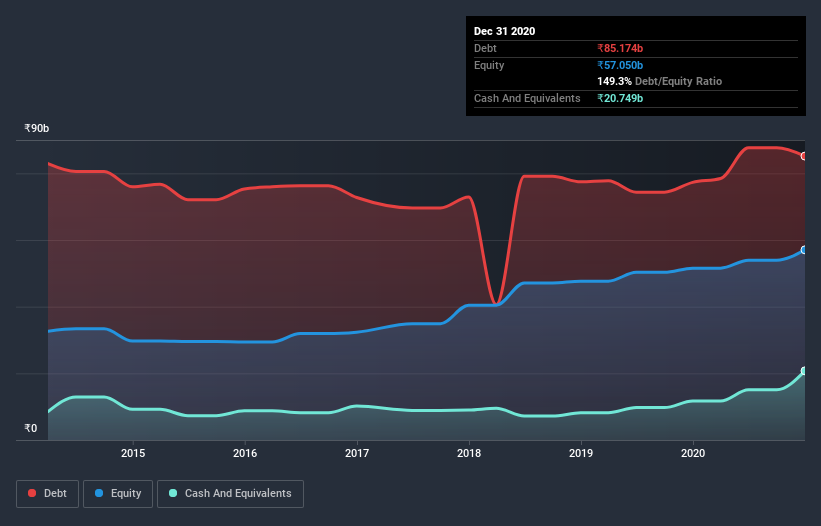Click the ₹57.050b equity value
The image size is (821, 526).
point(620,65)
